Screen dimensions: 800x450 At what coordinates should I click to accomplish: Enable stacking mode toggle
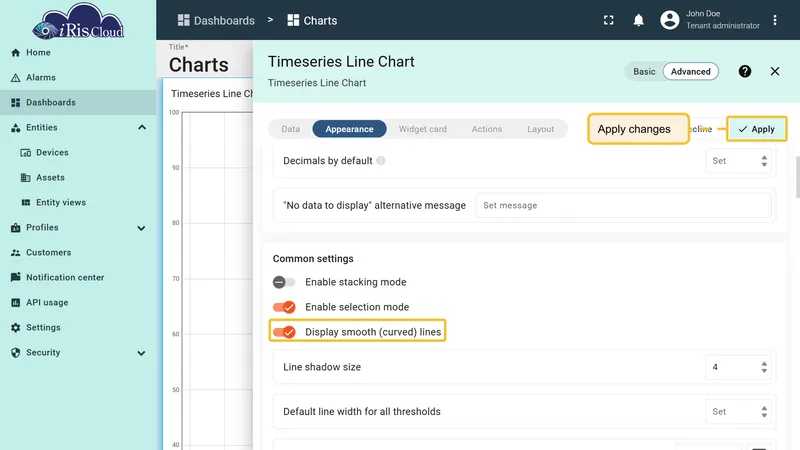[284, 282]
